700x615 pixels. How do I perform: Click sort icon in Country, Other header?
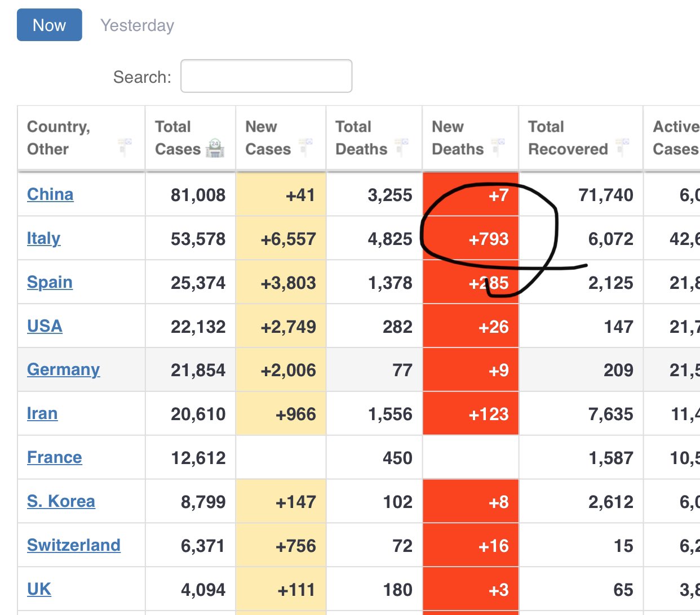pyautogui.click(x=125, y=146)
